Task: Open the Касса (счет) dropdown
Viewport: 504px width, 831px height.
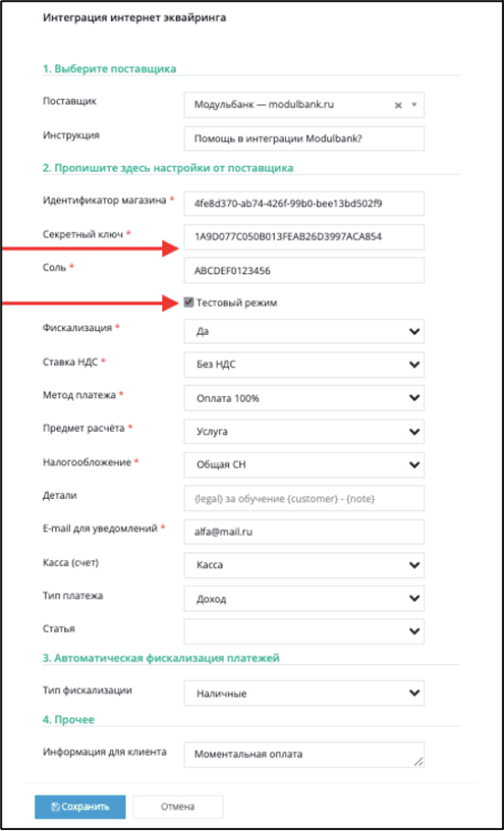Action: coord(304,565)
